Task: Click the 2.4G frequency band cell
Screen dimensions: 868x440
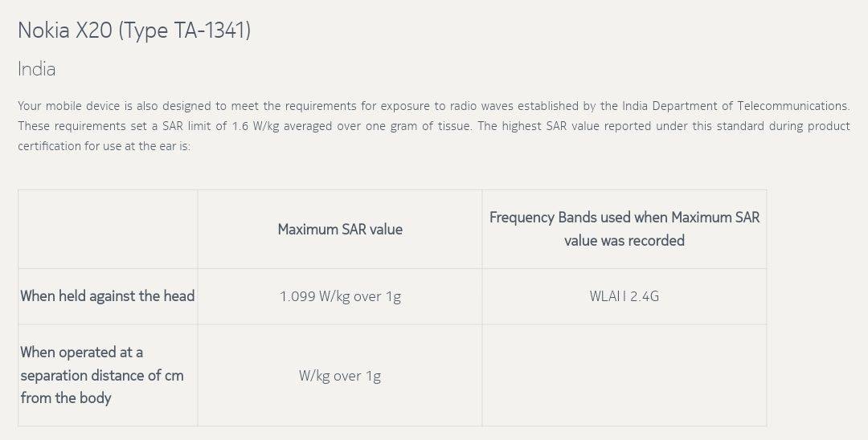Action: tap(624, 296)
